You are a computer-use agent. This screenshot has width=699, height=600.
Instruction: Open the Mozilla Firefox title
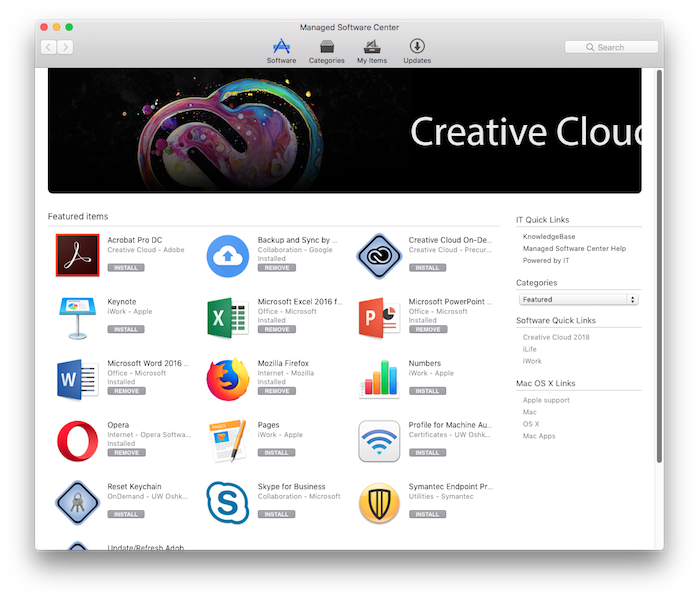click(283, 363)
